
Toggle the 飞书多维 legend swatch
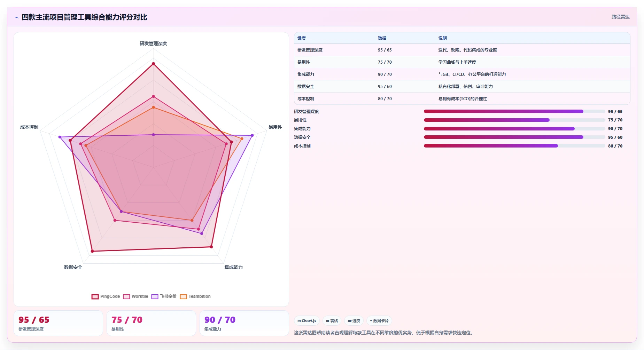pos(155,297)
